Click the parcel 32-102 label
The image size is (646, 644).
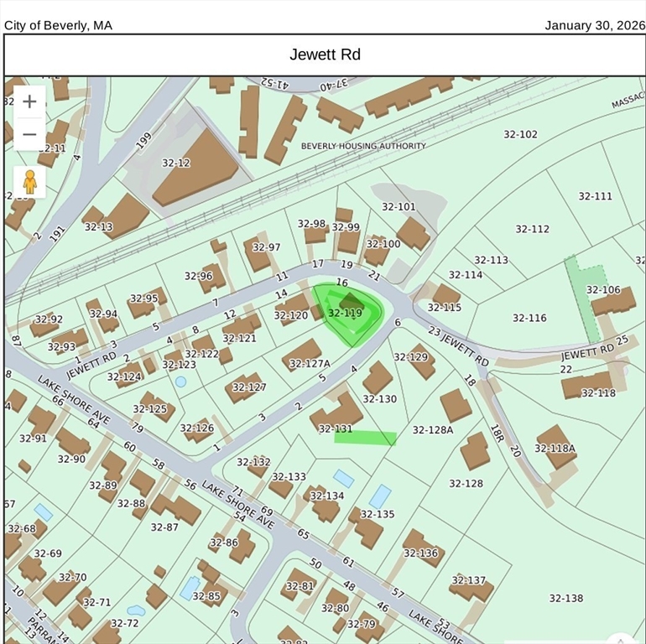click(x=520, y=134)
